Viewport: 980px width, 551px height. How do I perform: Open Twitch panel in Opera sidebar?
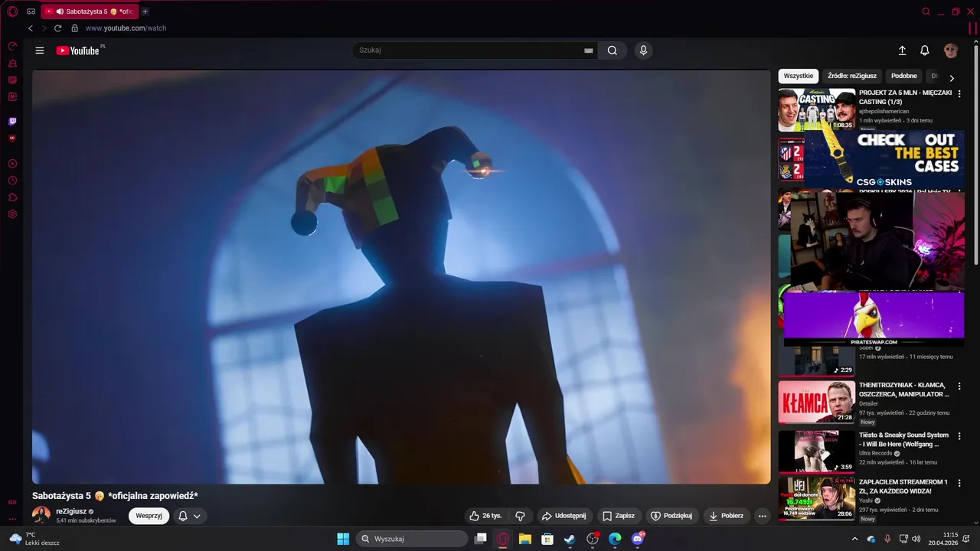[x=12, y=121]
